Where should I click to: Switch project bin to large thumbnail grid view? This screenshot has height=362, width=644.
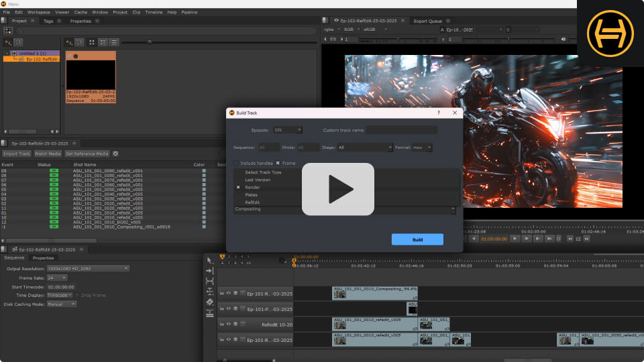coord(92,42)
